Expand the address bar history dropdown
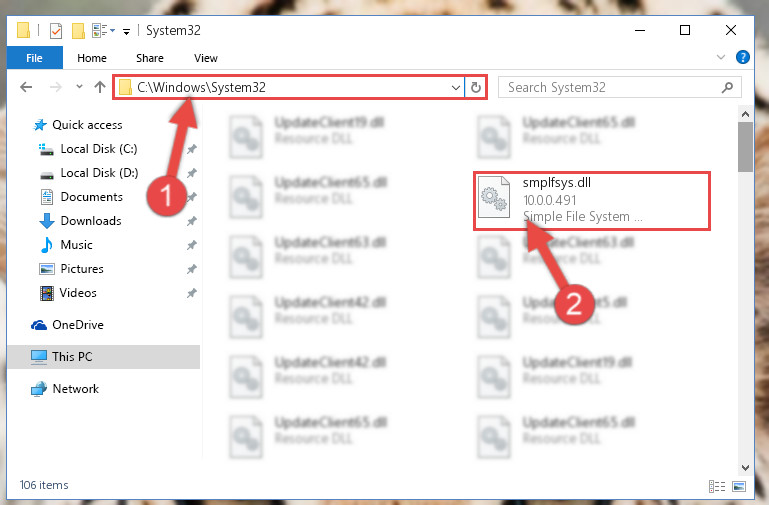The height and width of the screenshot is (505, 769). 456,88
